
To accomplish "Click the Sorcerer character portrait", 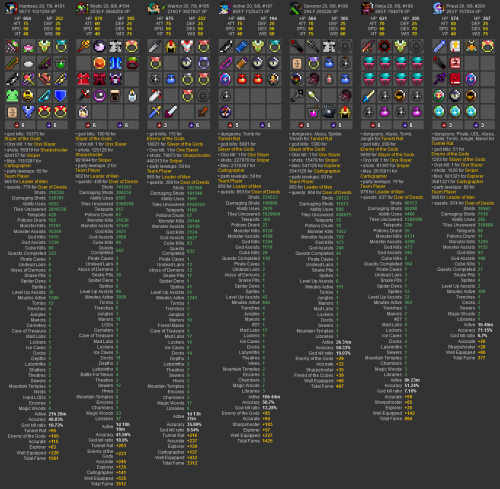I will [x=296, y=8].
